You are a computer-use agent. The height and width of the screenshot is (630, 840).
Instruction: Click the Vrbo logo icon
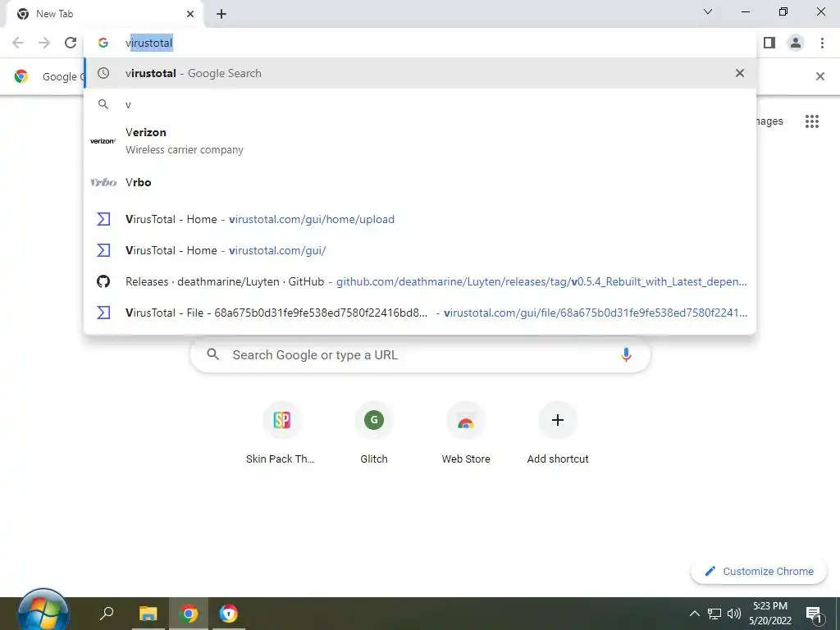(x=103, y=182)
